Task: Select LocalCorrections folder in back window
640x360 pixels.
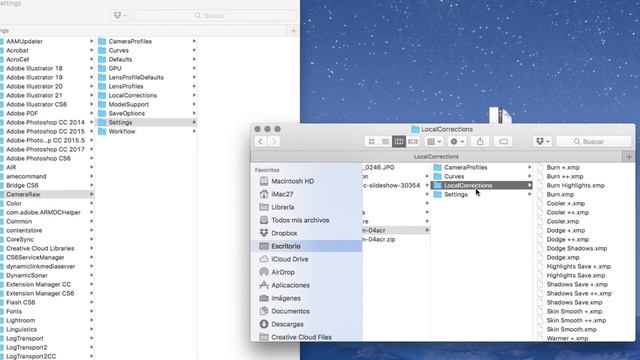Action: (x=132, y=96)
